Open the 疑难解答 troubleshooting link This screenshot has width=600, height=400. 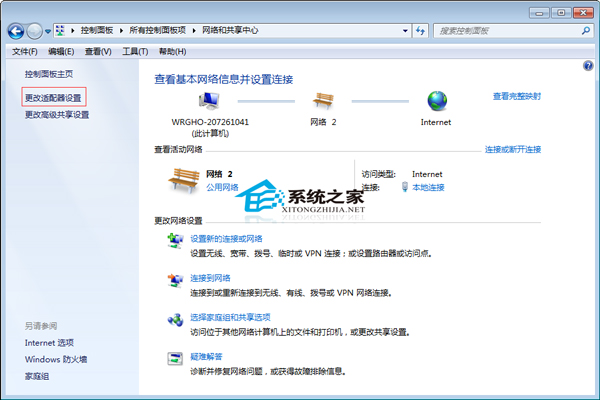click(206, 357)
